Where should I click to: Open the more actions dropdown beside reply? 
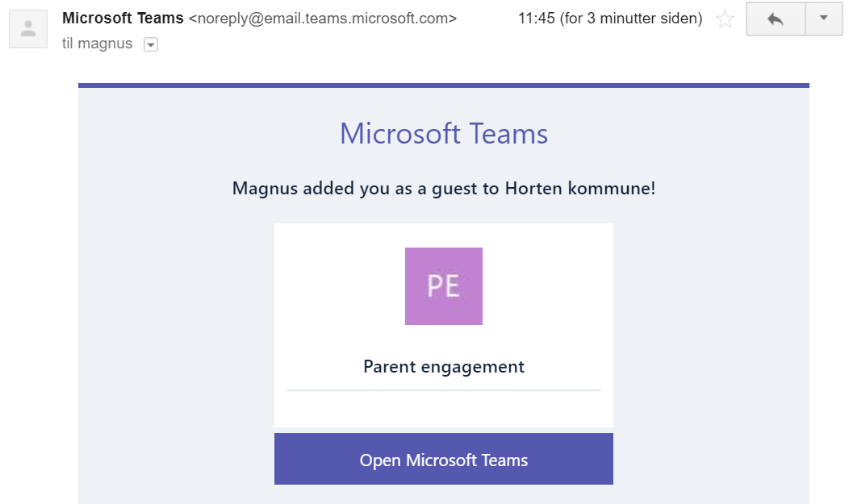pyautogui.click(x=824, y=19)
